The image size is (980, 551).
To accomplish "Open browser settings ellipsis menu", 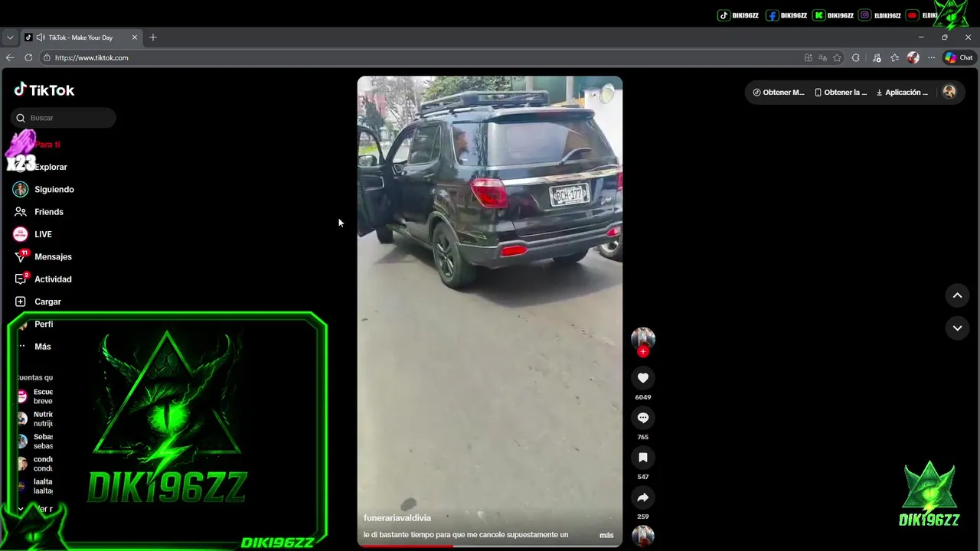I will click(x=931, y=57).
